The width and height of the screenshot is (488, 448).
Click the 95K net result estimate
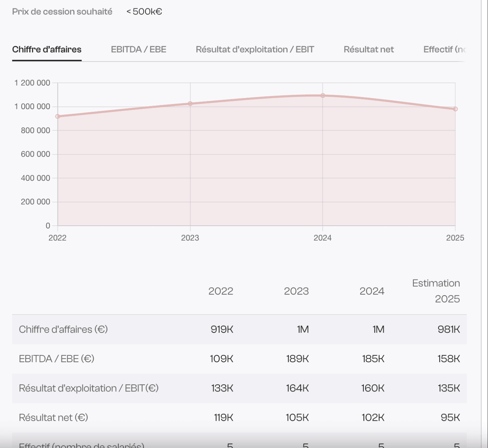[450, 417]
